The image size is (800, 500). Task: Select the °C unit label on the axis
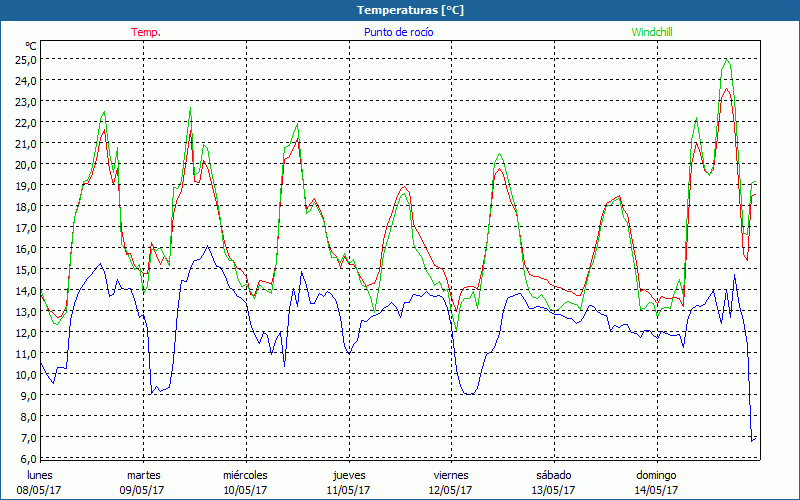(x=30, y=46)
